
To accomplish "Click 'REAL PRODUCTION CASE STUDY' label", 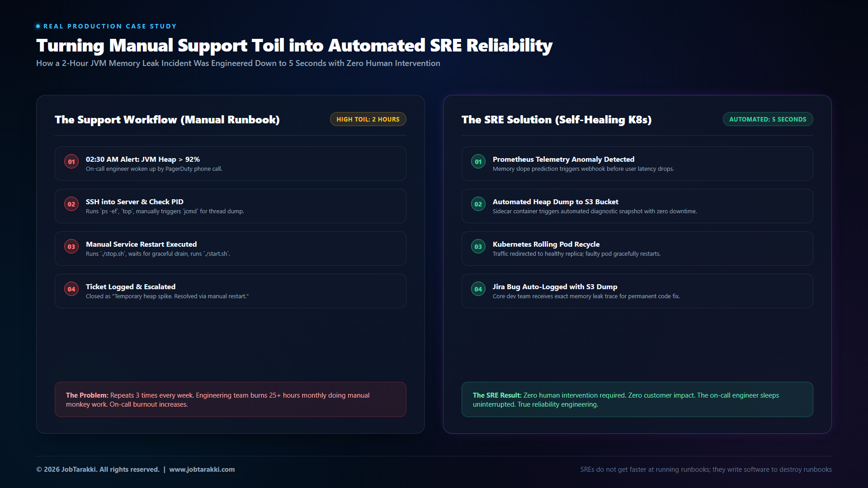I will click(x=110, y=26).
